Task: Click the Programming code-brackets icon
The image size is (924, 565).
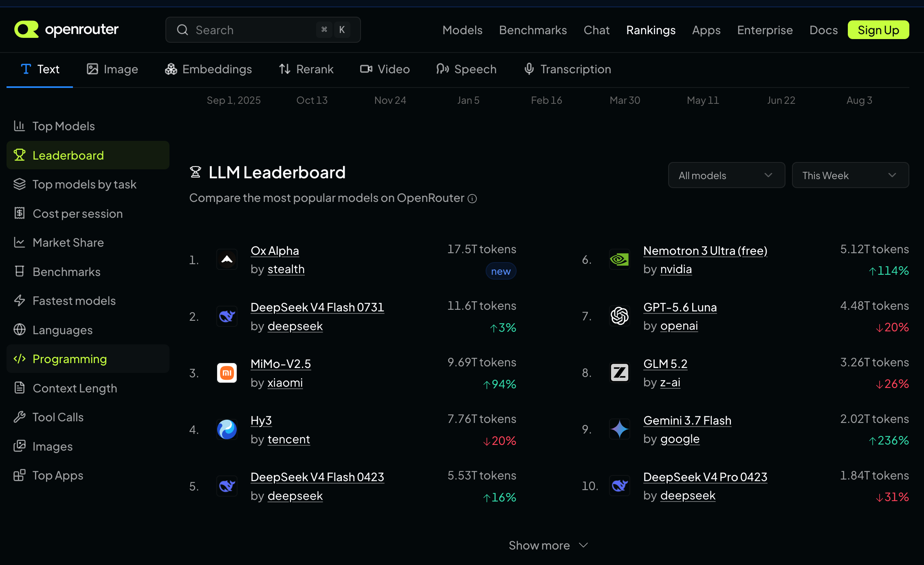Action: pyautogui.click(x=20, y=359)
